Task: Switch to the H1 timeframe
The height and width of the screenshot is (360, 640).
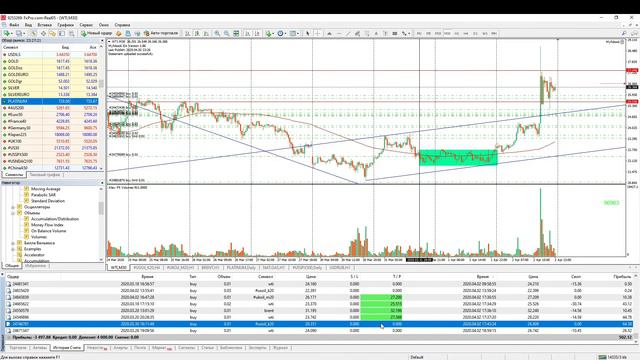Action: tap(457, 33)
